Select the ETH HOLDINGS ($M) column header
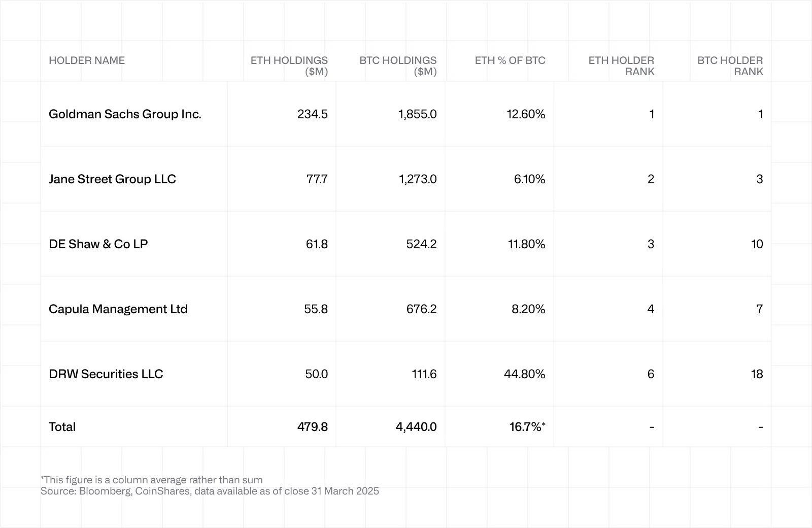 click(x=289, y=66)
